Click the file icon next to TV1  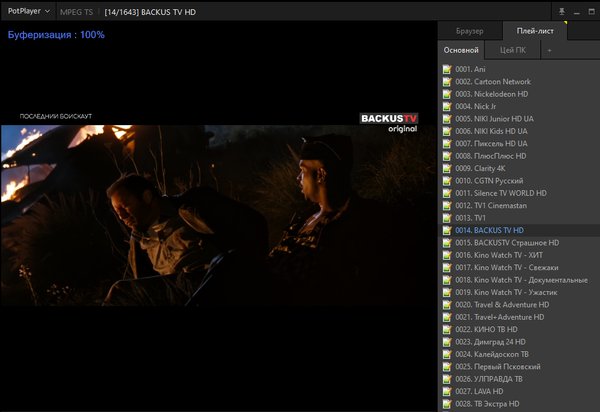click(446, 217)
